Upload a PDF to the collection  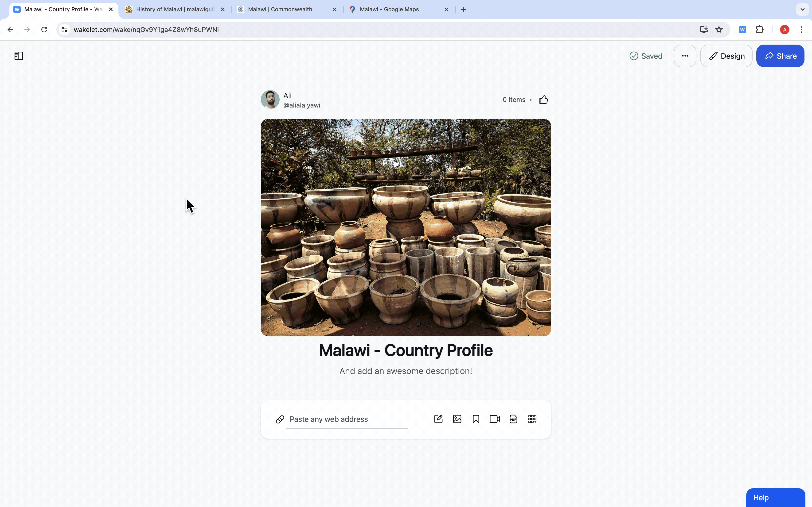pos(513,419)
